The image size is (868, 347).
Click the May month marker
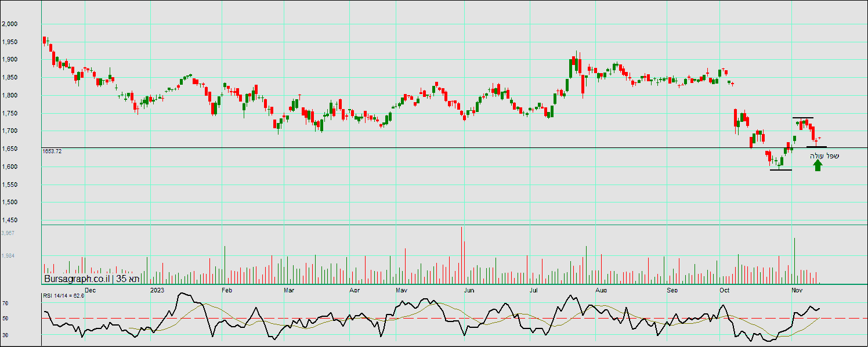(x=402, y=289)
